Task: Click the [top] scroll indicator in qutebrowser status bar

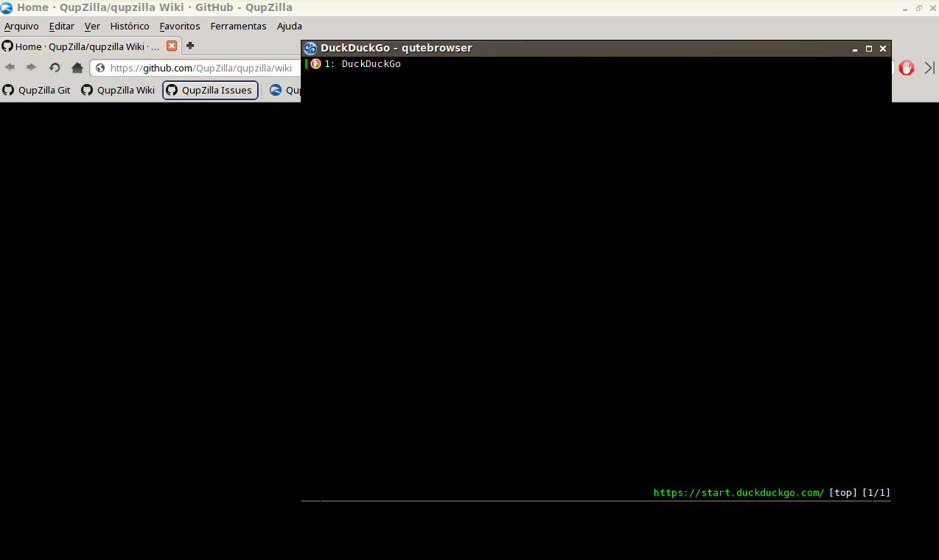Action: click(x=843, y=493)
